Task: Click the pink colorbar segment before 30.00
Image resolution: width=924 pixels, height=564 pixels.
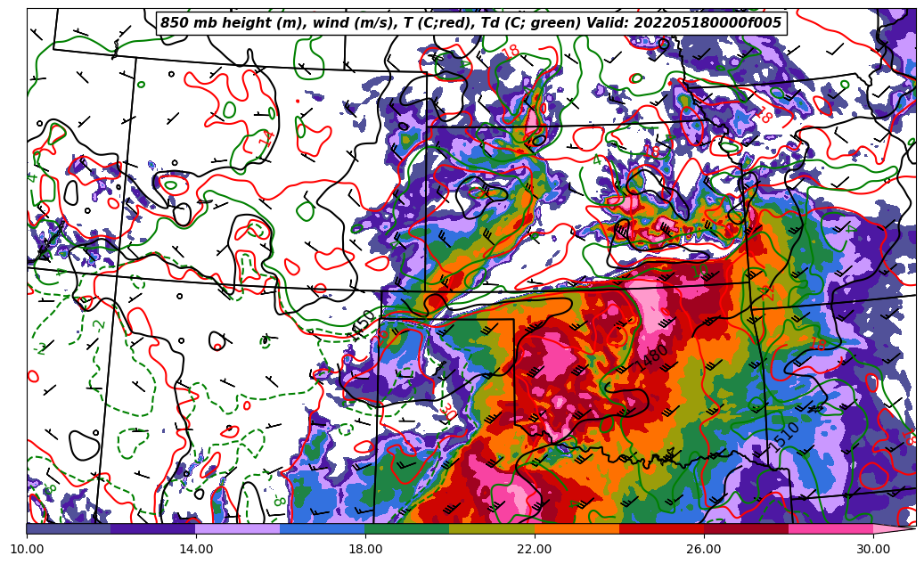Action: pos(831,528)
